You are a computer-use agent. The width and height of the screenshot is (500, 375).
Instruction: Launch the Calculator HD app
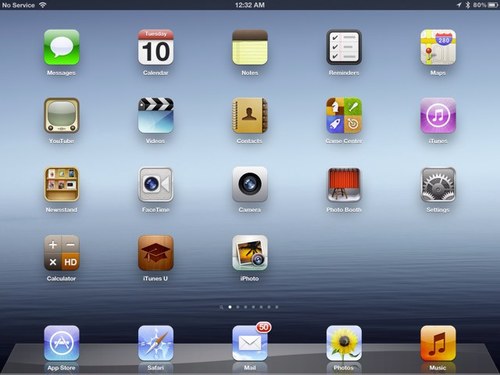coord(62,253)
